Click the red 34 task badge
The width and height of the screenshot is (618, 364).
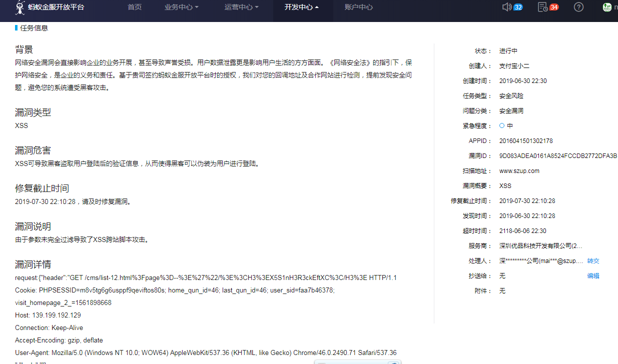[553, 7]
